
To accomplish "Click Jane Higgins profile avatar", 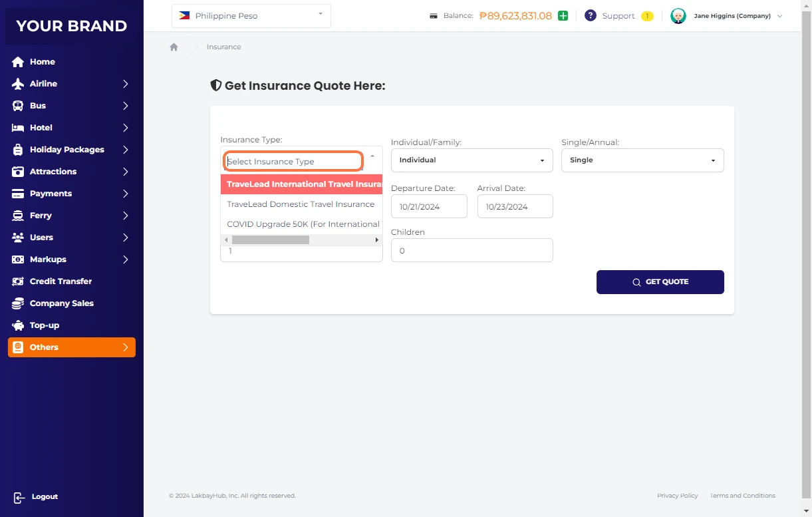I will [x=678, y=16].
